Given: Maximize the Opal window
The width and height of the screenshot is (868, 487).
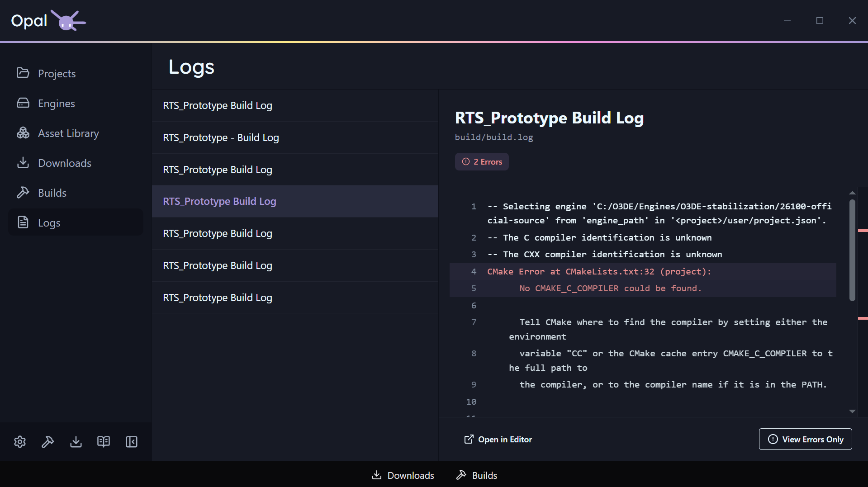Looking at the screenshot, I should pyautogui.click(x=820, y=21).
